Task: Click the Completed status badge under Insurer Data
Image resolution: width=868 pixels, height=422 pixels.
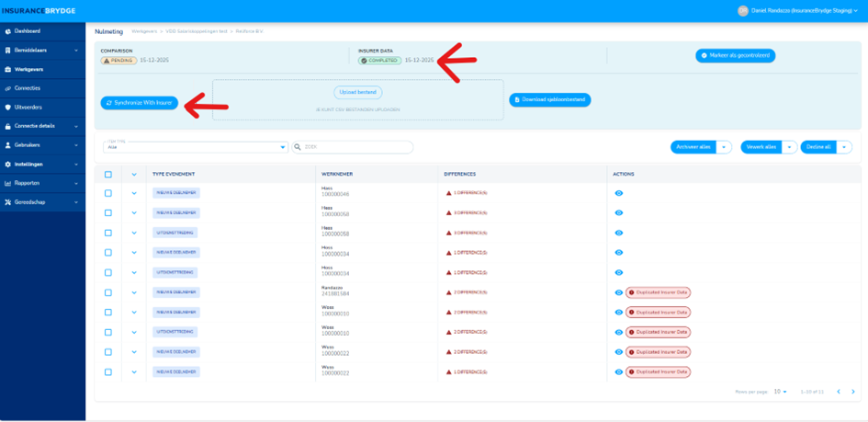Action: 379,61
